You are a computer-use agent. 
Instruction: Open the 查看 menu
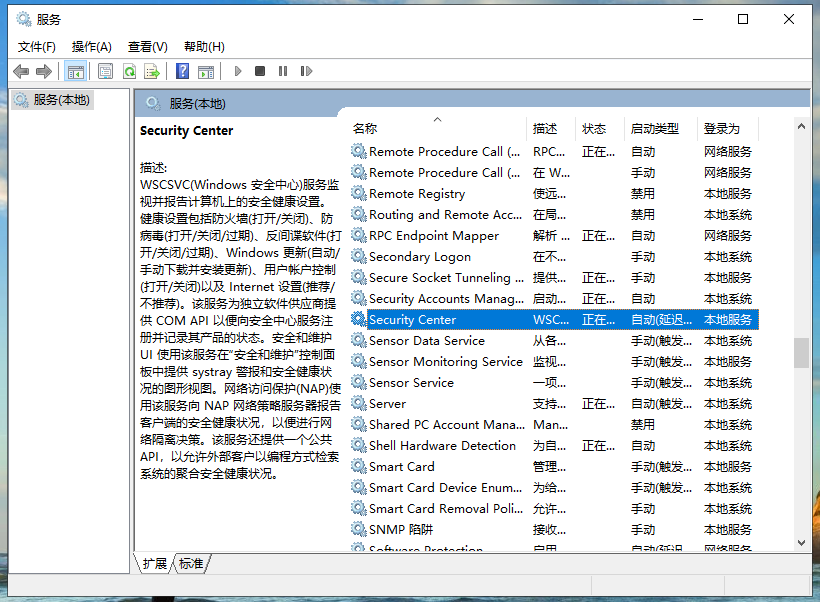[146, 46]
